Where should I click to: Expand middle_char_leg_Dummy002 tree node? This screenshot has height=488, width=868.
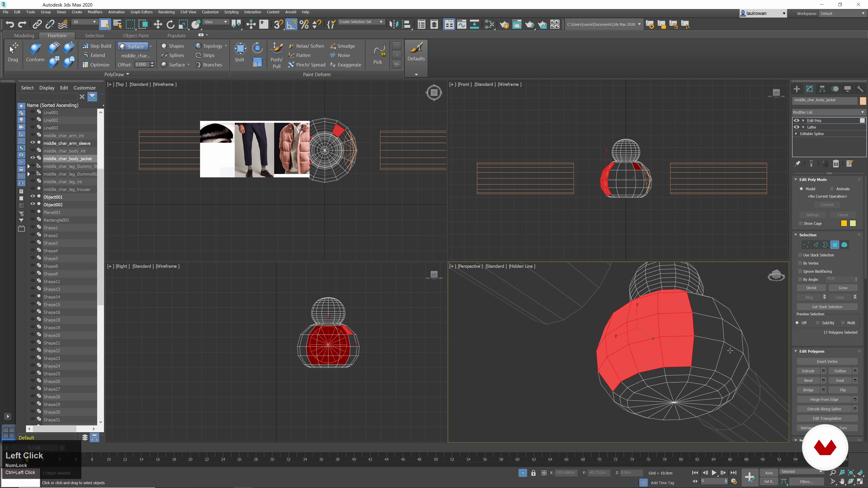(29, 174)
